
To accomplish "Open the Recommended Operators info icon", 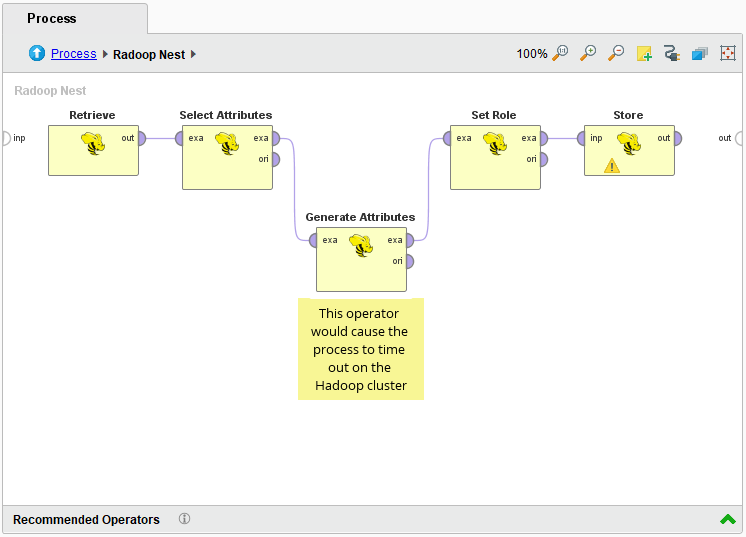I will (x=184, y=519).
